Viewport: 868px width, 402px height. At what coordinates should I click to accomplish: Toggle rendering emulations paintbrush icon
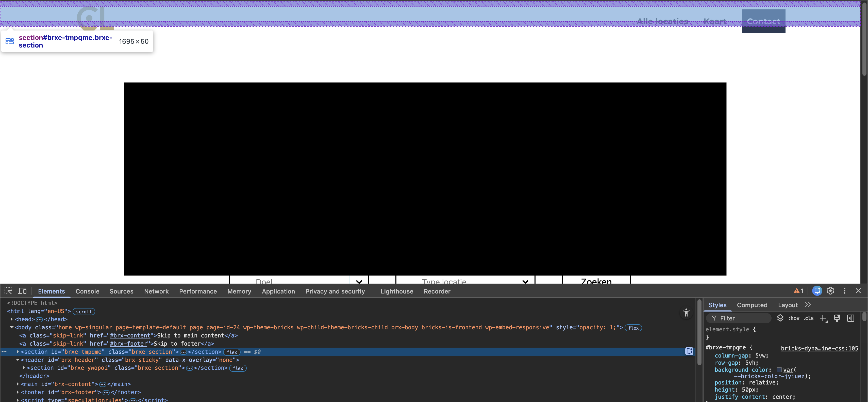point(837,318)
